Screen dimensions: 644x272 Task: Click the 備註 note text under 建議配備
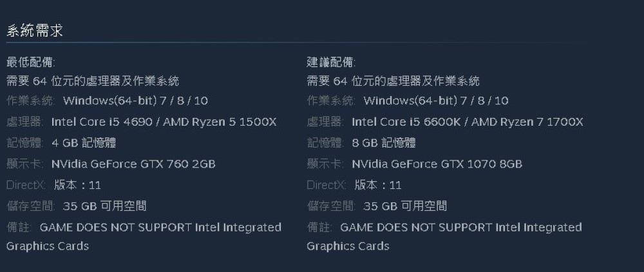(460, 228)
